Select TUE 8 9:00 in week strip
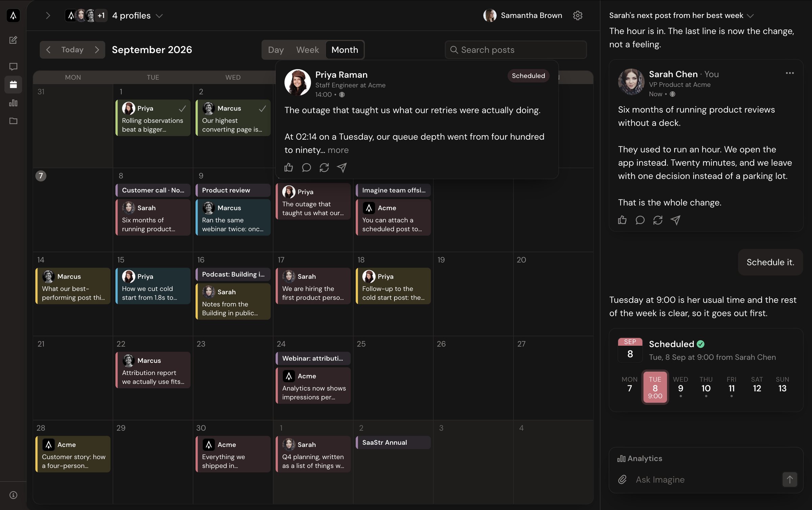 point(655,387)
